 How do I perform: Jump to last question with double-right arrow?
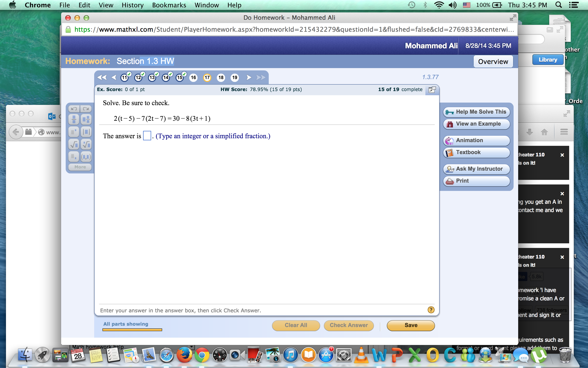point(261,78)
